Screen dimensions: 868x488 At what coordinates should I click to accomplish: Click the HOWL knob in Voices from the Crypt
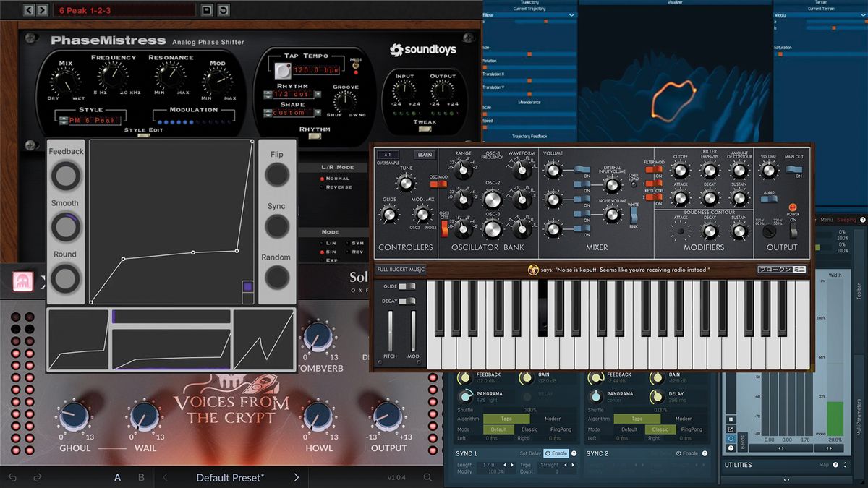318,416
